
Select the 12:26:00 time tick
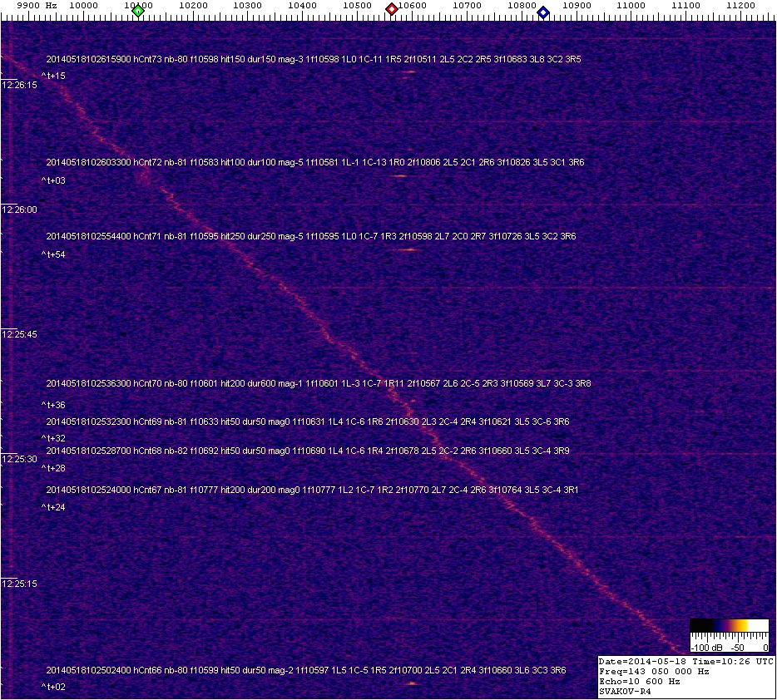click(x=19, y=210)
